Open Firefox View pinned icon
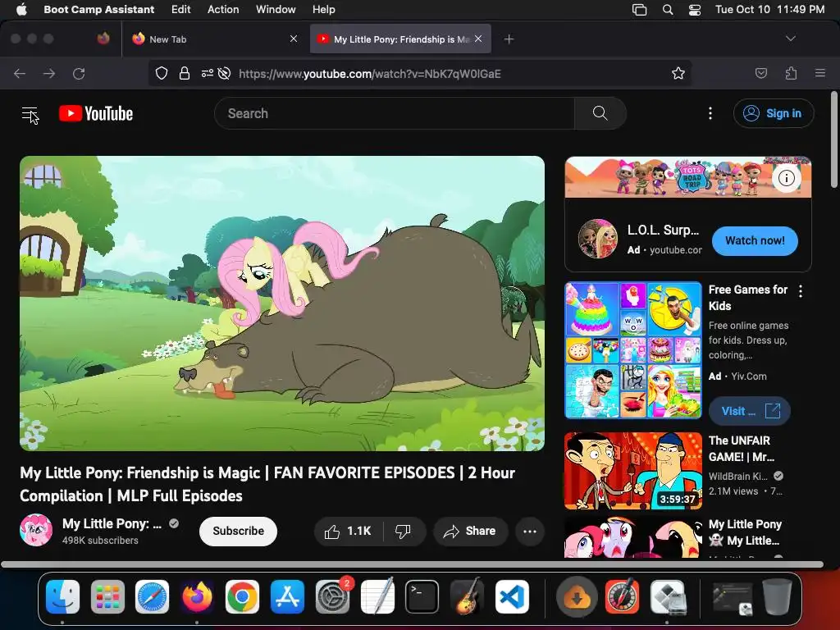The width and height of the screenshot is (840, 630). click(x=103, y=39)
